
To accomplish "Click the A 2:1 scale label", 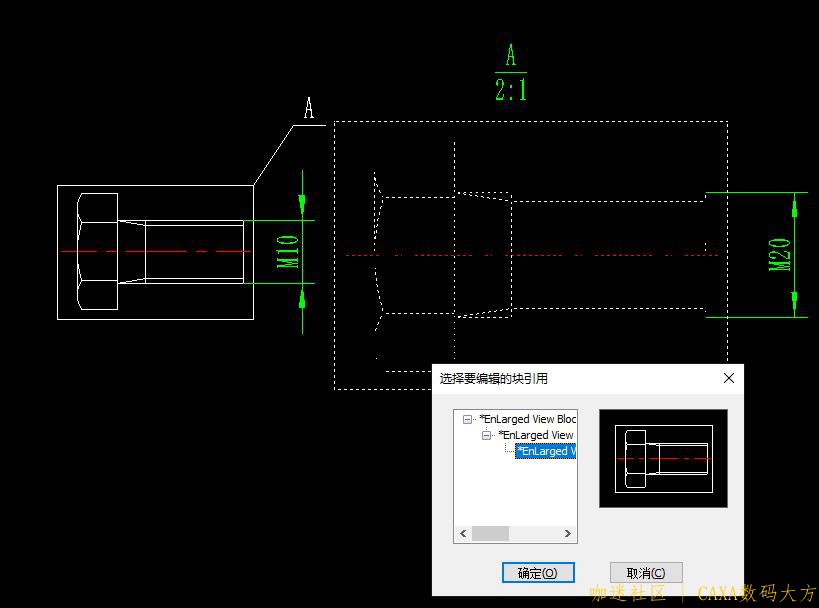I will (x=510, y=74).
